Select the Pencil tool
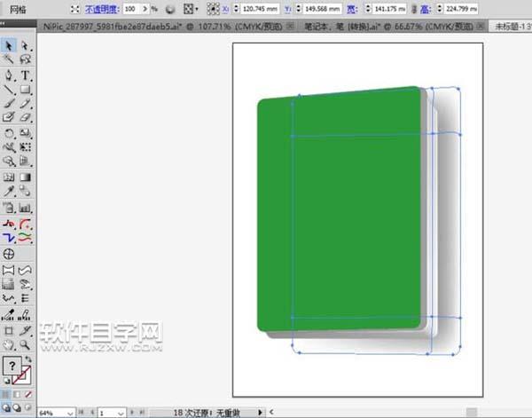The height and width of the screenshot is (418, 532). [x=26, y=103]
